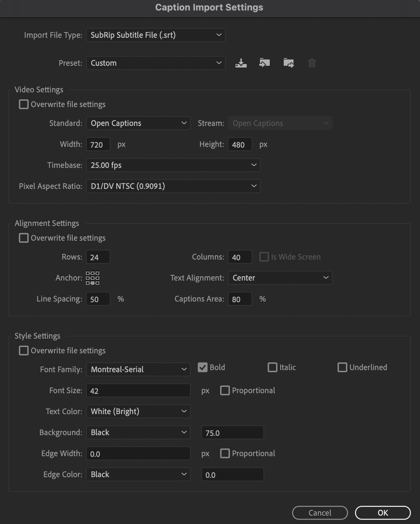Click the delete preset trash icon
Screen dimensions: 420x524
click(x=312, y=63)
